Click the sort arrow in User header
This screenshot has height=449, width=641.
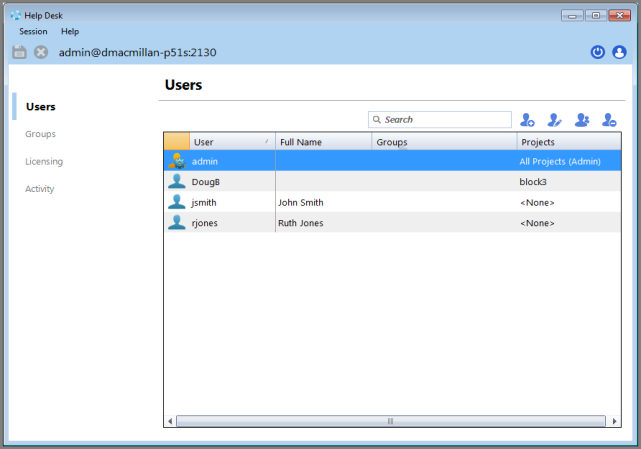click(x=267, y=141)
